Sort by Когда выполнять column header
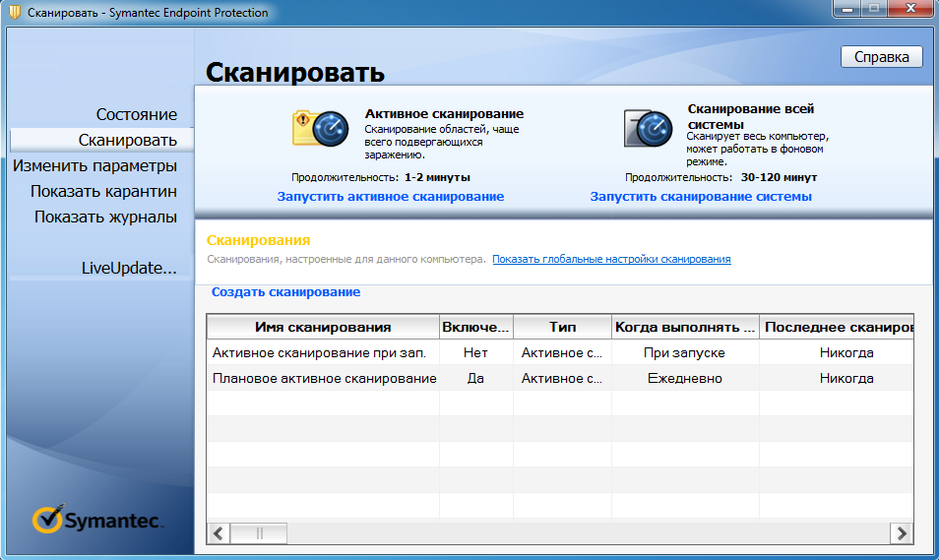Image resolution: width=939 pixels, height=560 pixels. pos(685,327)
